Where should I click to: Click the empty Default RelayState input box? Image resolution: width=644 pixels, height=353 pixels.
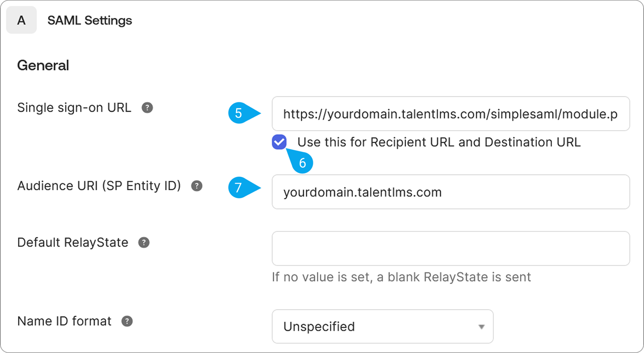pos(451,248)
